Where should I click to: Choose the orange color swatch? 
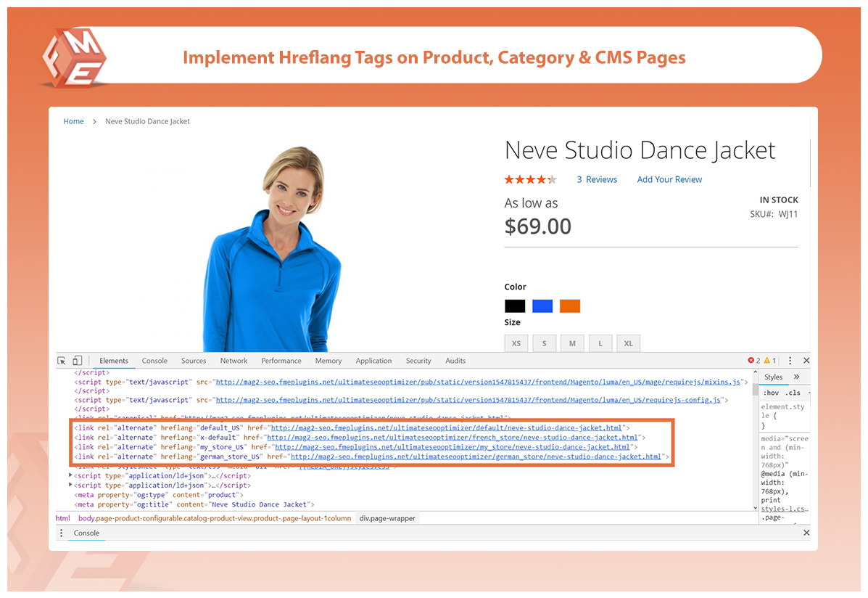click(x=569, y=306)
